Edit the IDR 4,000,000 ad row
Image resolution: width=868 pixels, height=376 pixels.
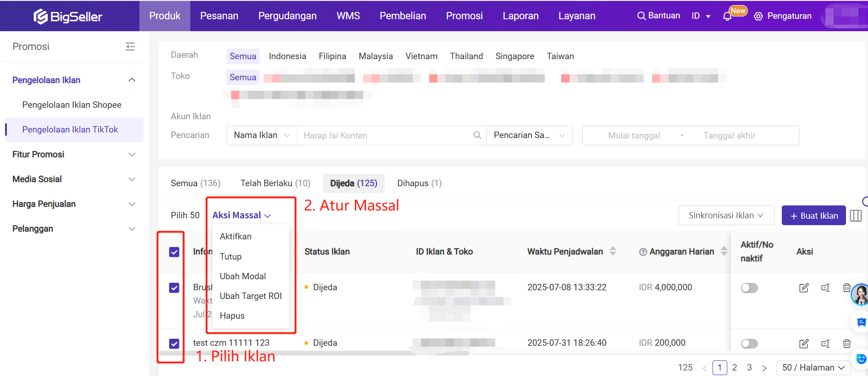804,288
